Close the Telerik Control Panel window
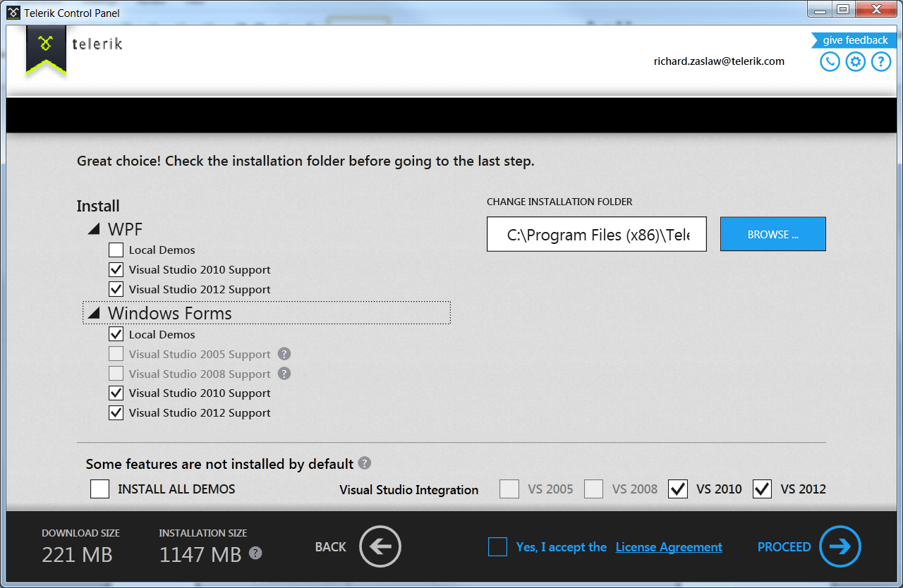903x588 pixels. [875, 9]
